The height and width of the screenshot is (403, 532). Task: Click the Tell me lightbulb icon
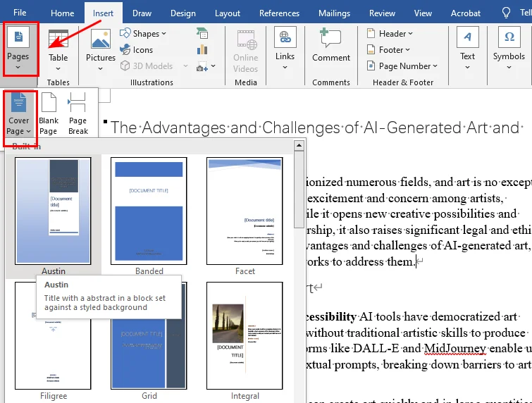coord(506,13)
